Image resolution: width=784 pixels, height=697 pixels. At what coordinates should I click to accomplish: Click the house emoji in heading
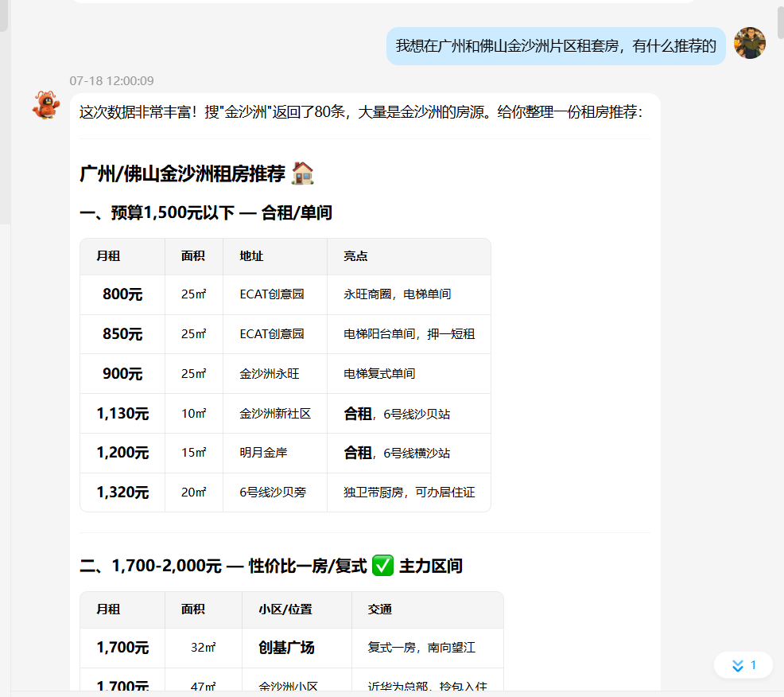tap(302, 173)
